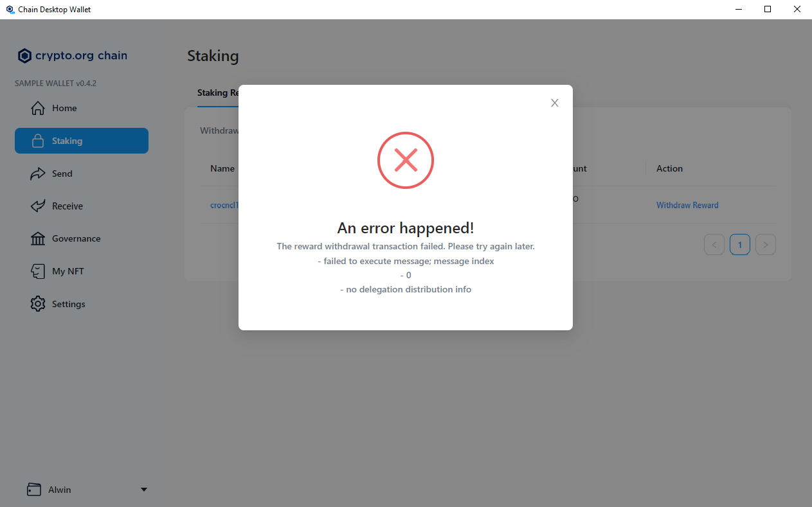Click the Name column header
This screenshot has width=812, height=507.
(222, 168)
